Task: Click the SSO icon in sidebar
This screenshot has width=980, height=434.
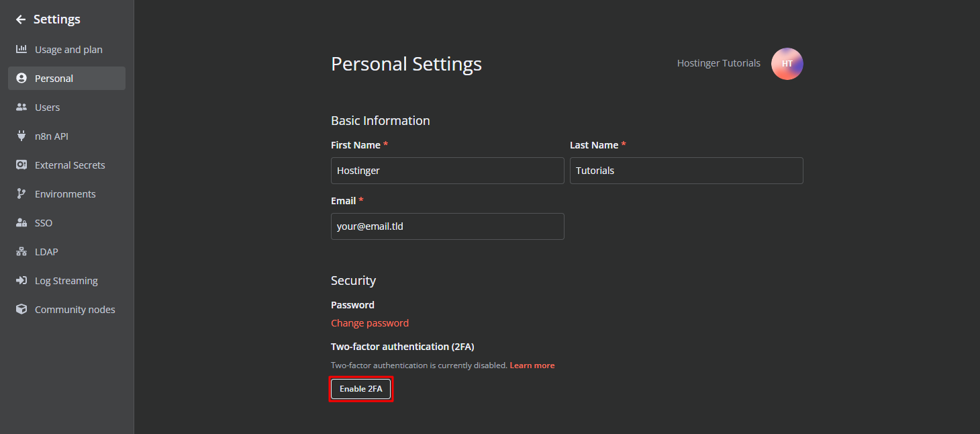Action: [x=21, y=222]
